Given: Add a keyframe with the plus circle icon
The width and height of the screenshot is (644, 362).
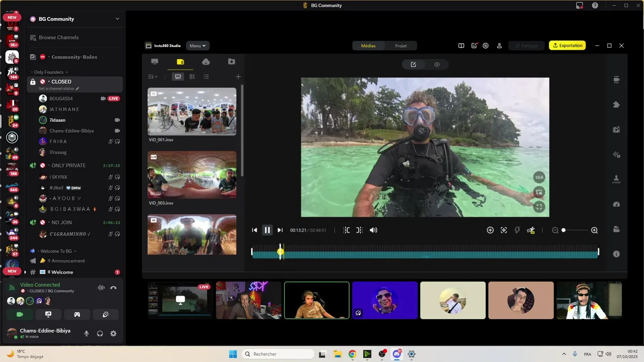Looking at the screenshot, I should (x=490, y=230).
